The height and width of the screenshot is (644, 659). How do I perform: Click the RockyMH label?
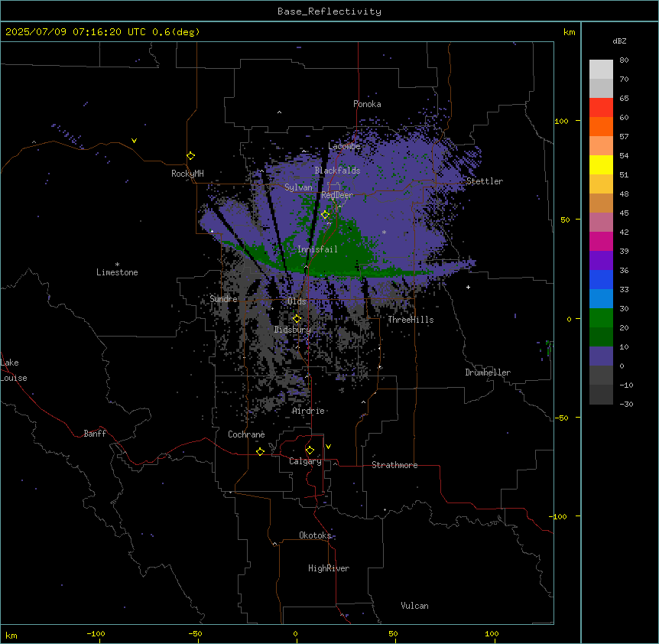point(187,174)
